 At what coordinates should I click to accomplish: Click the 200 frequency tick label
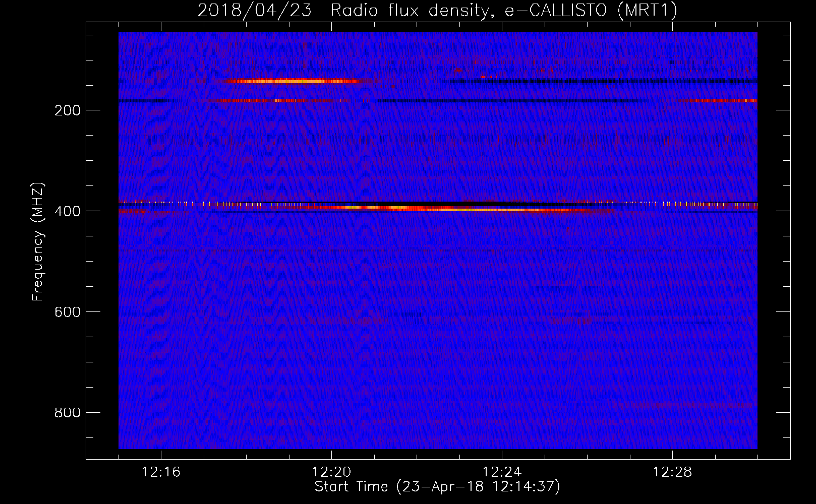point(68,110)
